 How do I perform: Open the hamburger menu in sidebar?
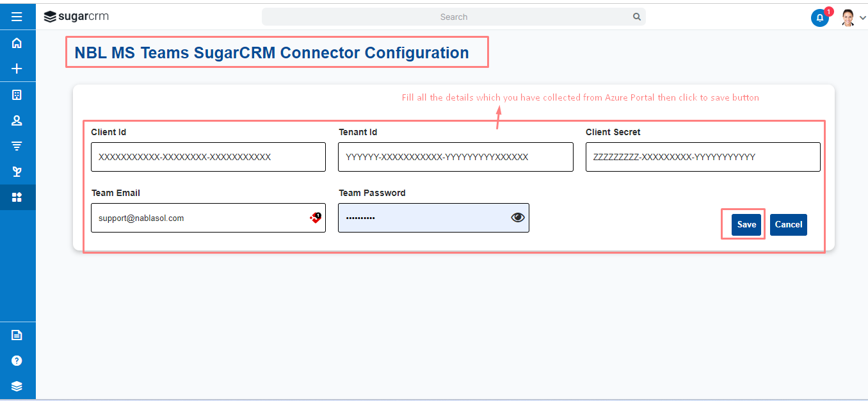17,17
